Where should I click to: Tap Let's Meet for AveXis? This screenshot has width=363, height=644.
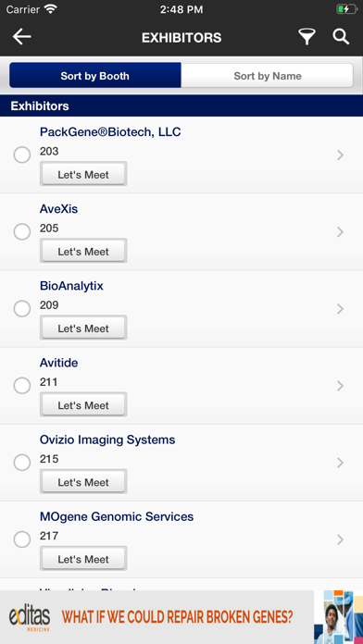(83, 251)
